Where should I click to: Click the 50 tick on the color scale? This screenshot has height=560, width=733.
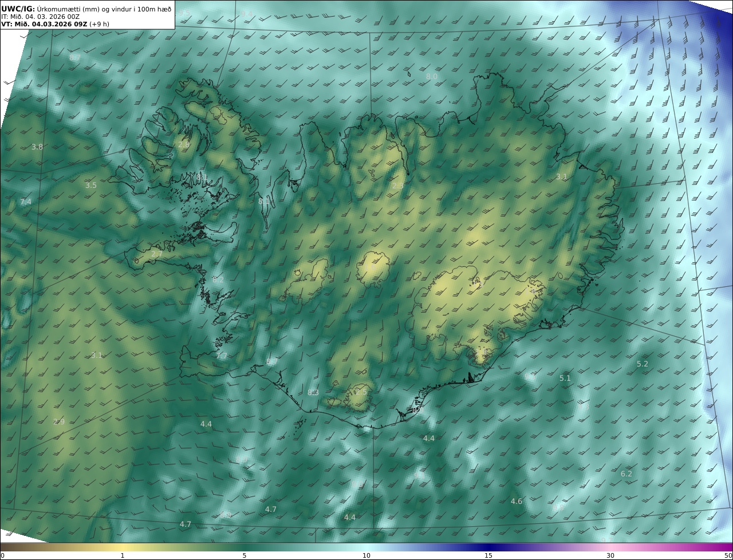coord(728,555)
